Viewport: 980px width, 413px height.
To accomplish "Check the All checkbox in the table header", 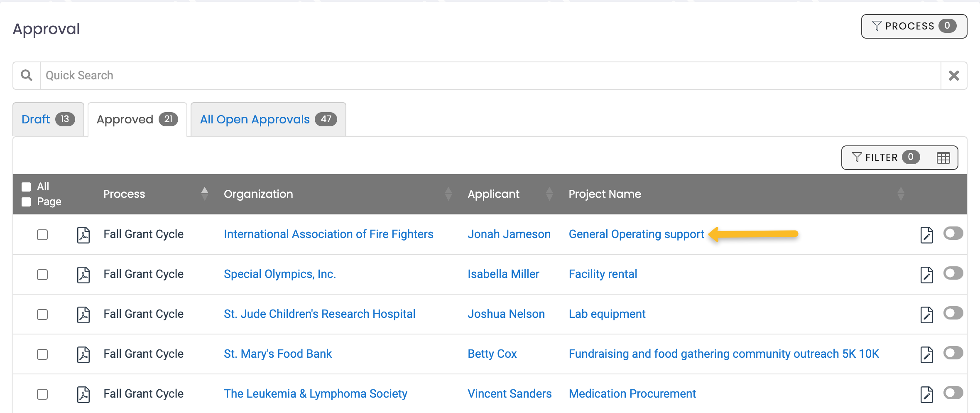I will (26, 187).
